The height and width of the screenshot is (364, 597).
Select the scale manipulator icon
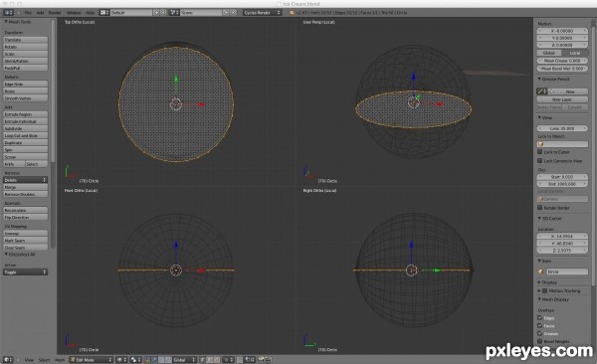(x=168, y=360)
